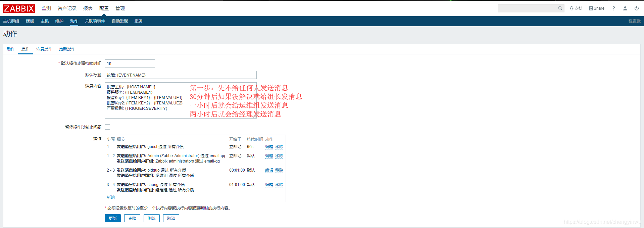
Task: Open the 报表 menu
Action: coord(88,8)
